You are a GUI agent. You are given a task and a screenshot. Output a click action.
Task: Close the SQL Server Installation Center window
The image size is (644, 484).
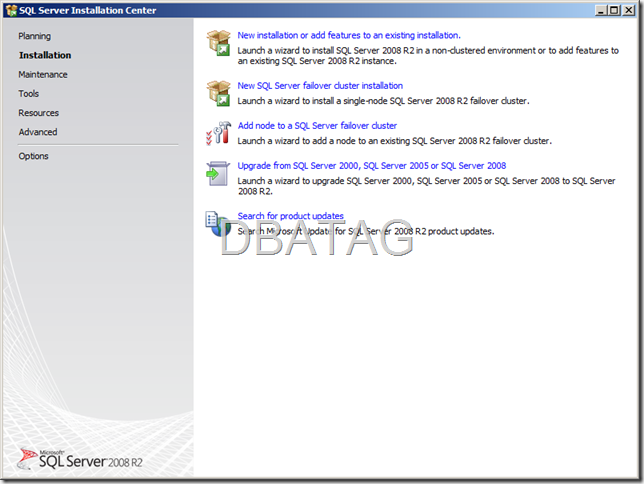pos(629,10)
